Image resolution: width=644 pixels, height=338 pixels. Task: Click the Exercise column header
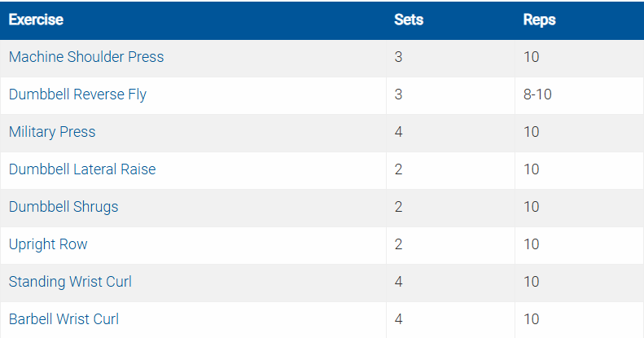(x=36, y=20)
